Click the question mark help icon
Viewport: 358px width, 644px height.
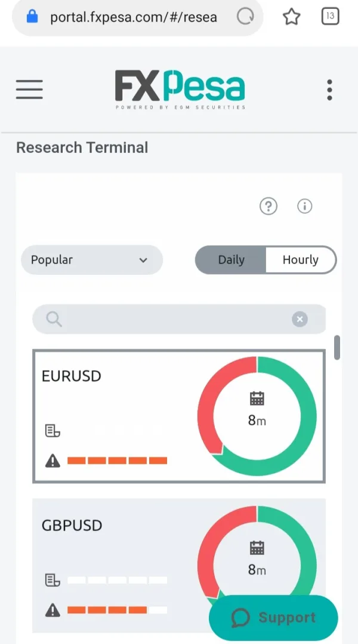click(x=268, y=207)
